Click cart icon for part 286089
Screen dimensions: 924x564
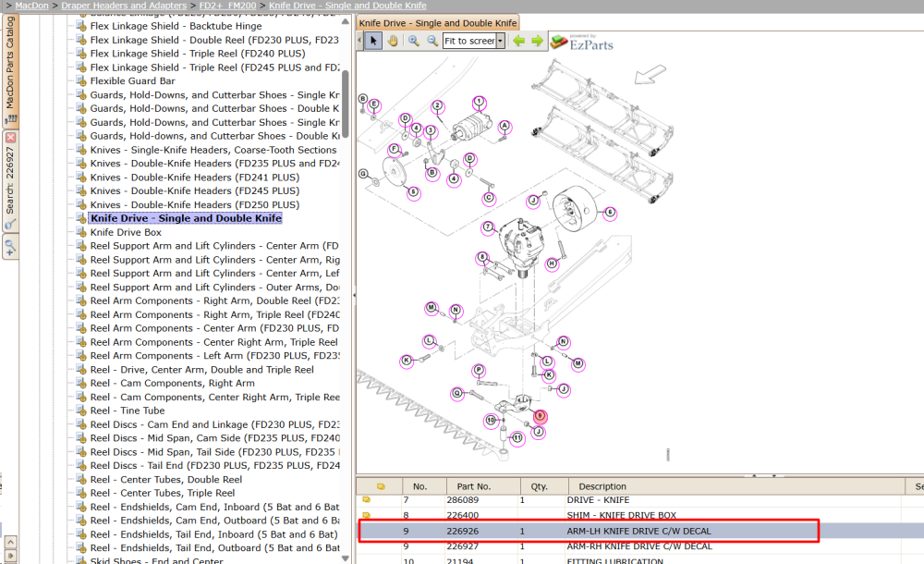tap(366, 500)
